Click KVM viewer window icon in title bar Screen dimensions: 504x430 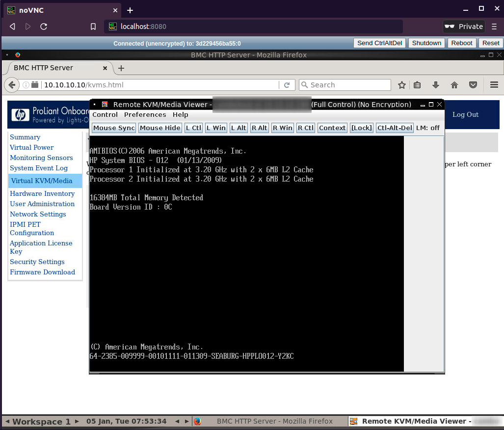105,104
